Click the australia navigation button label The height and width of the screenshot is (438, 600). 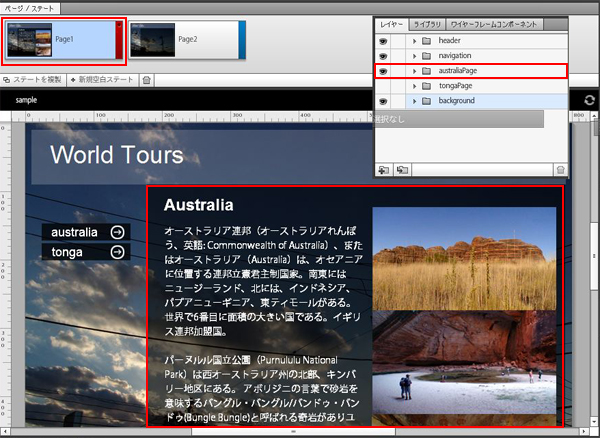pos(74,232)
